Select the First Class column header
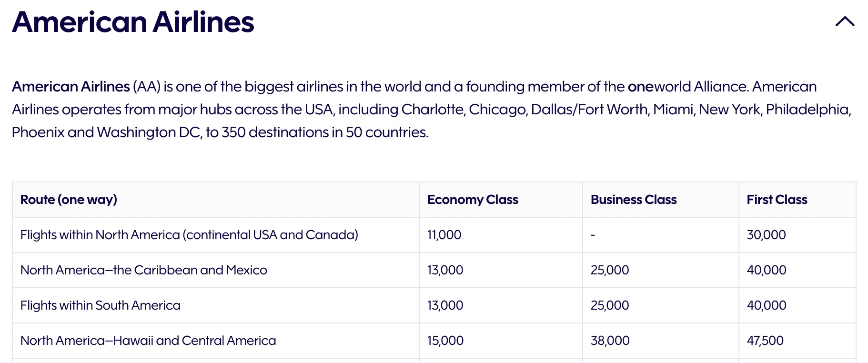Viewport: 868px width, 363px height. click(777, 200)
